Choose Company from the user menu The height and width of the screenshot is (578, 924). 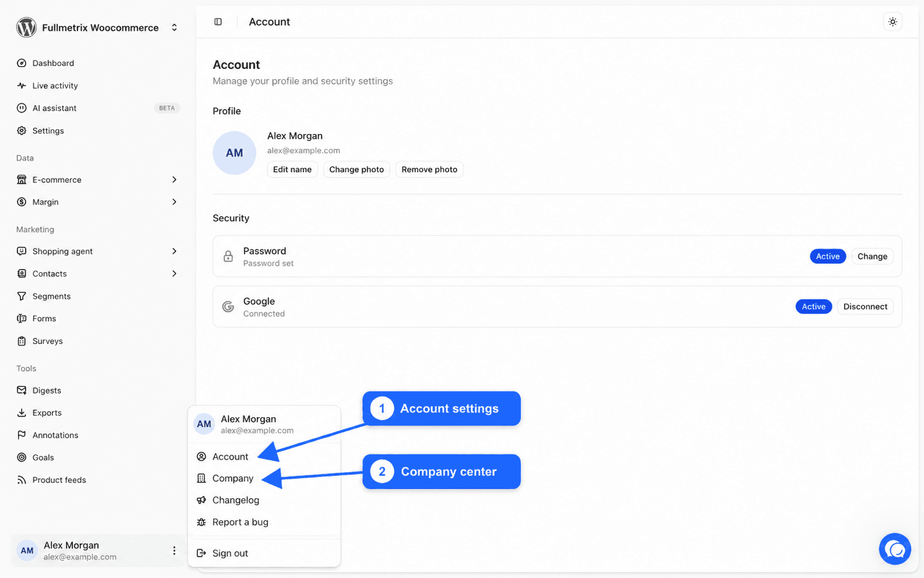[264, 478]
